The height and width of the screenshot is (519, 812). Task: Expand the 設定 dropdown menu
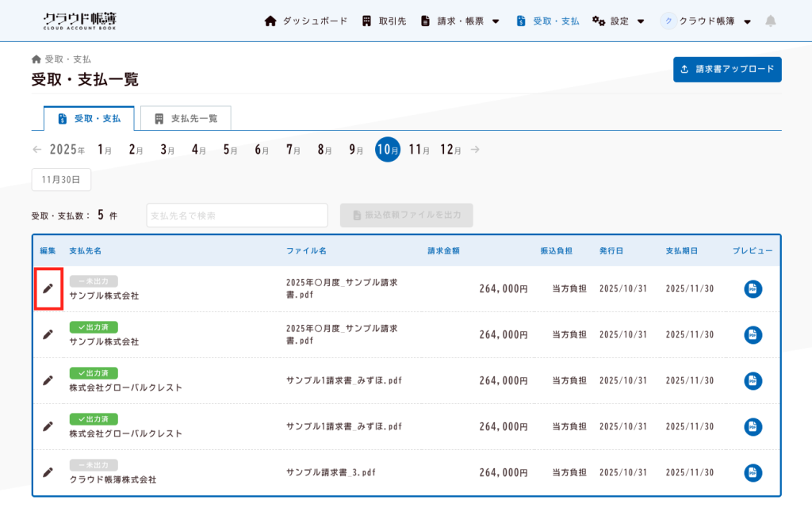click(x=619, y=21)
